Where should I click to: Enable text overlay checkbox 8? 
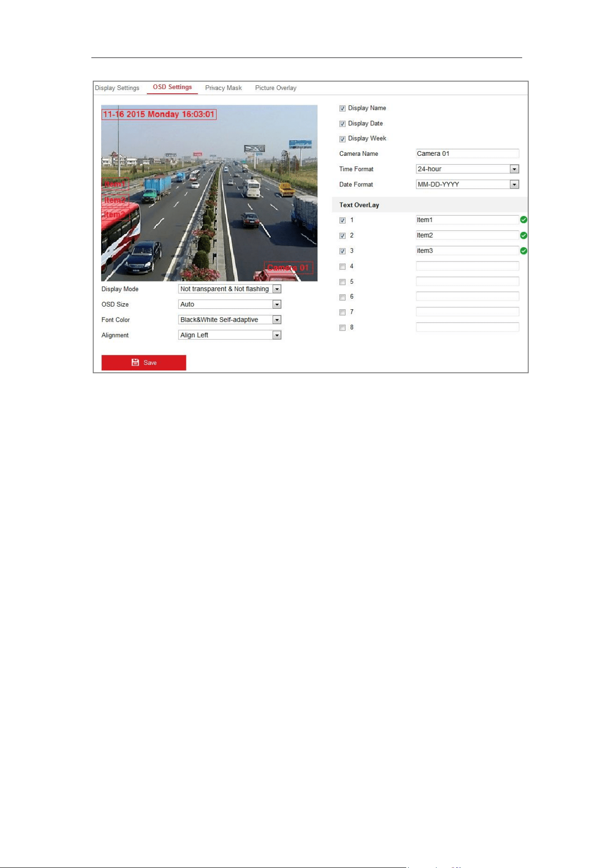342,328
